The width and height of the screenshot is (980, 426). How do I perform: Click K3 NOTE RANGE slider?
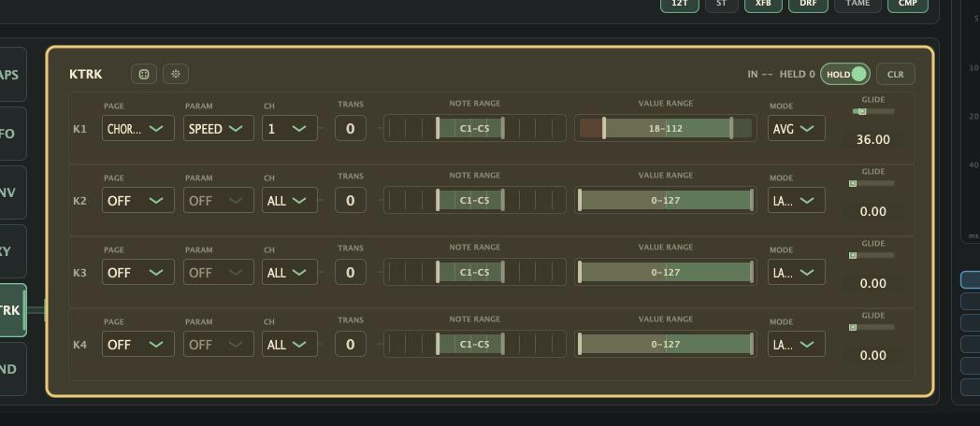coord(475,272)
